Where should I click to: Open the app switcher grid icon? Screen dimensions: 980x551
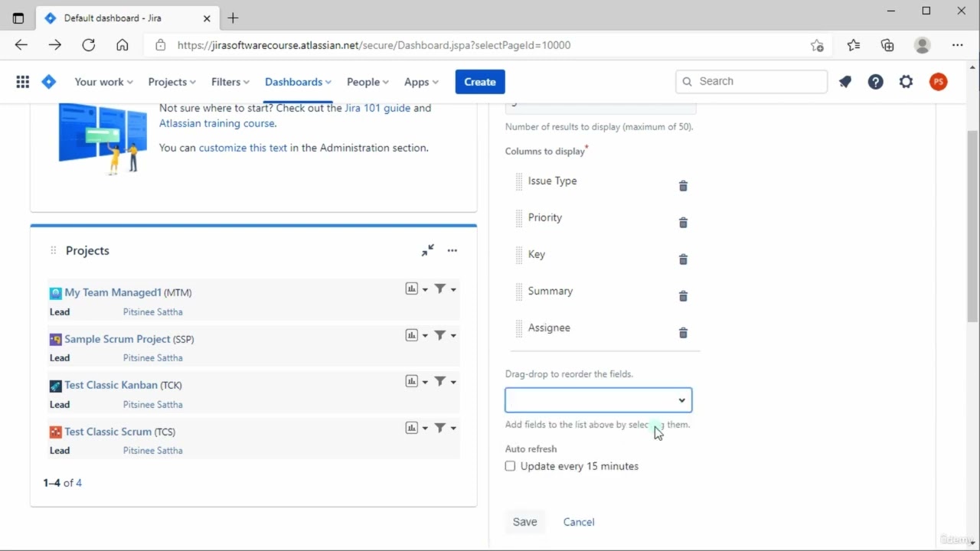23,82
